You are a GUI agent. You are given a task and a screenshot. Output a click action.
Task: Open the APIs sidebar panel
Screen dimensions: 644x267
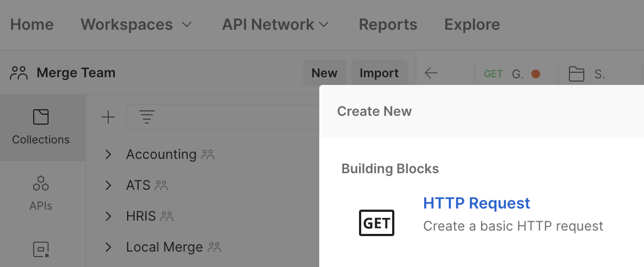point(41,193)
